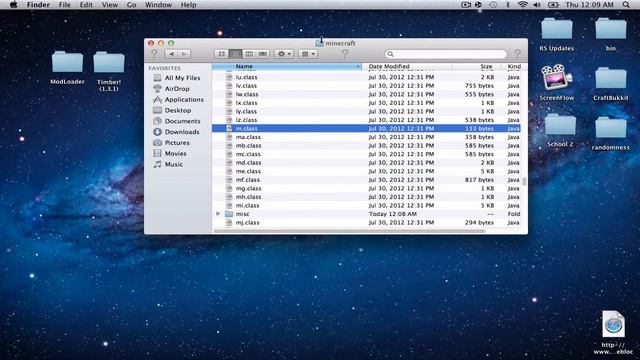Select the me.class file
The height and width of the screenshot is (360, 640).
click(x=366, y=171)
